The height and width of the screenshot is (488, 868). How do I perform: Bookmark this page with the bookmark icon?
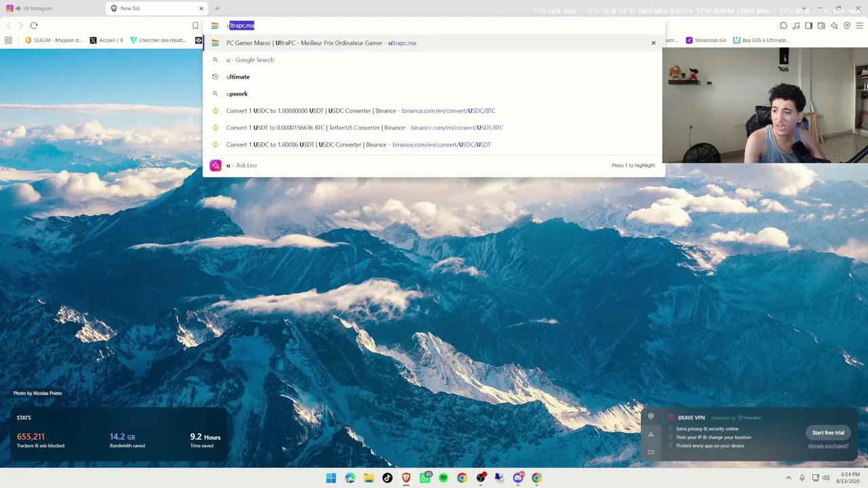195,26
